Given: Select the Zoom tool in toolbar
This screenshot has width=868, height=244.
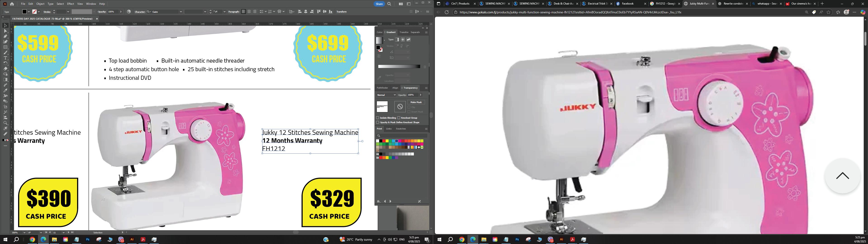Looking at the screenshot, I should 5,123.
